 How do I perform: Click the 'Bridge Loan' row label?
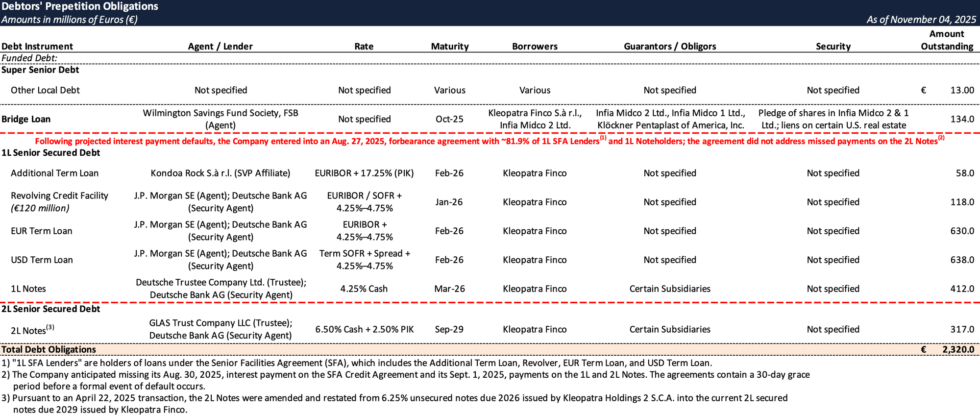[x=26, y=119]
